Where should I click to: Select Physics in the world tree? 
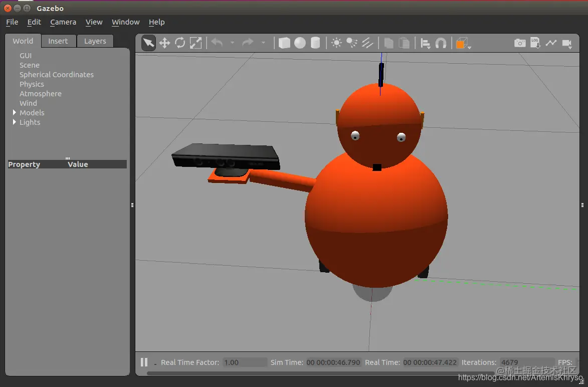coord(32,84)
